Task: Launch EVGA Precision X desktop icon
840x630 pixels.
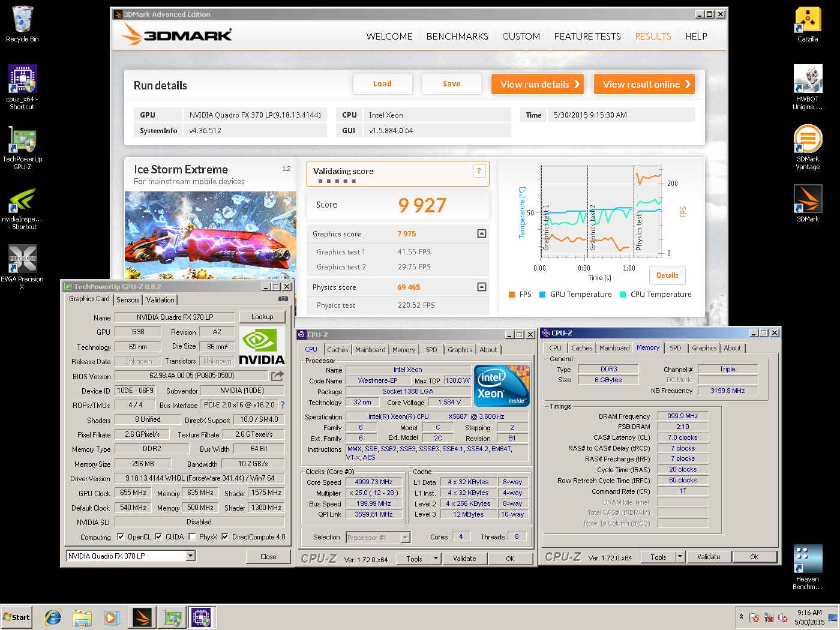Action: click(x=22, y=267)
